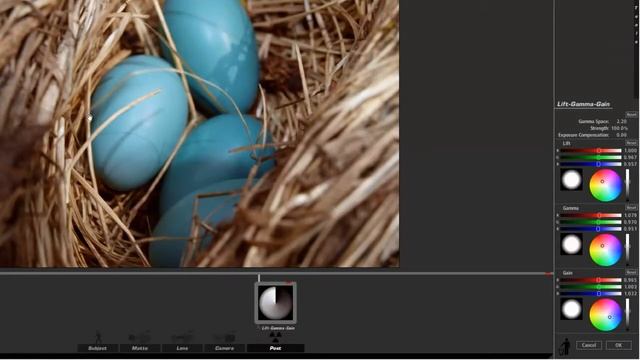This screenshot has height=360, width=640.
Task: Open the Subject tab
Action: pos(98,348)
